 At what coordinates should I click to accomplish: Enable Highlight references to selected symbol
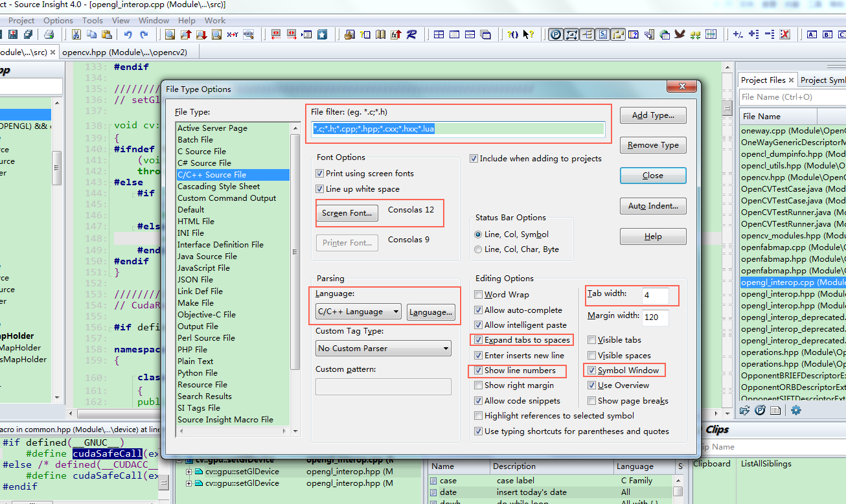tap(479, 416)
